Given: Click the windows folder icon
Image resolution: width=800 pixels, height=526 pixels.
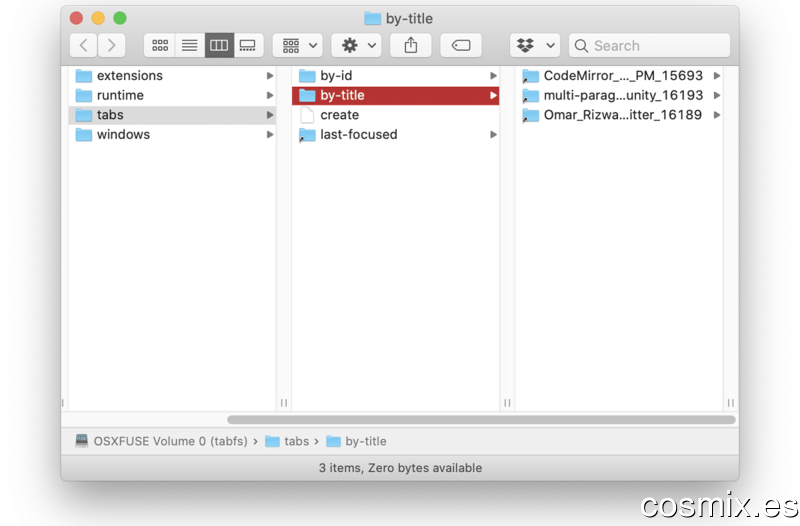Looking at the screenshot, I should tap(84, 135).
